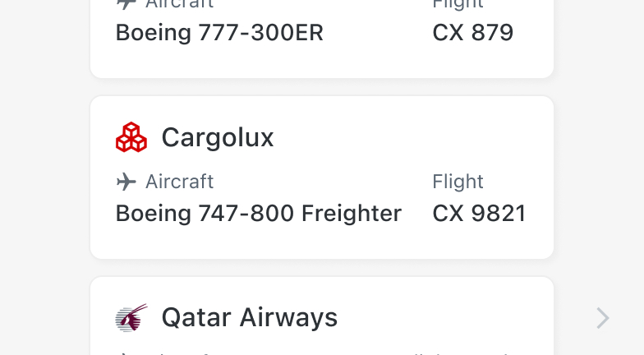The image size is (644, 355).
Task: Open the Qatar Airways flight card
Action: coord(322,316)
